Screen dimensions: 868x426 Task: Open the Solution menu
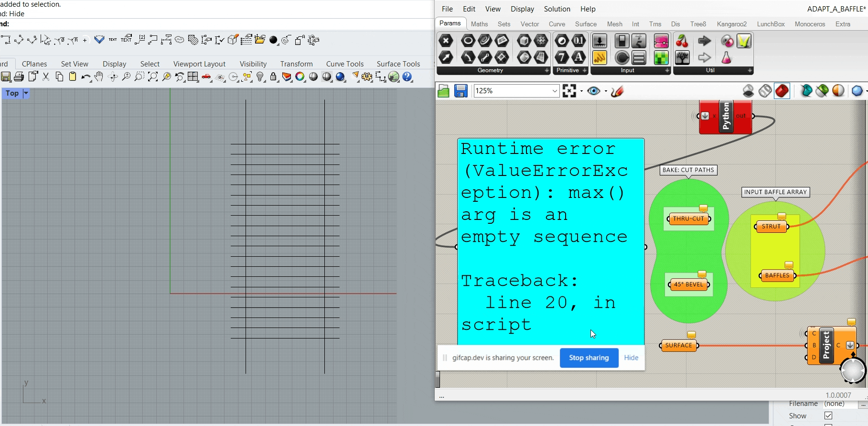[557, 9]
